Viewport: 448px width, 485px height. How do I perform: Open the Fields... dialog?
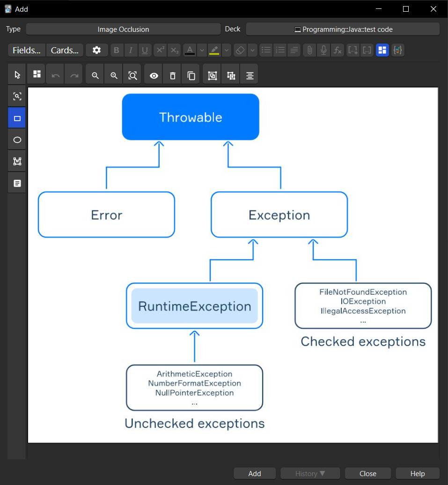click(x=27, y=50)
